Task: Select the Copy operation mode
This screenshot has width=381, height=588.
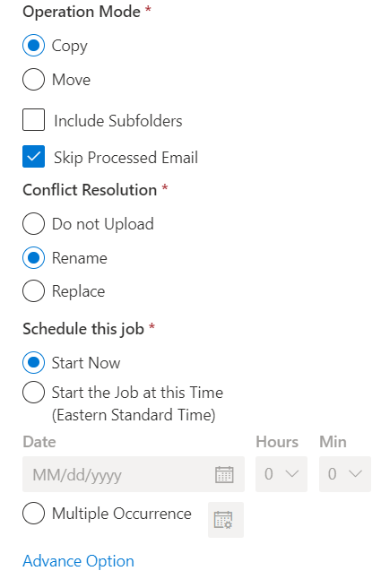Action: [34, 46]
